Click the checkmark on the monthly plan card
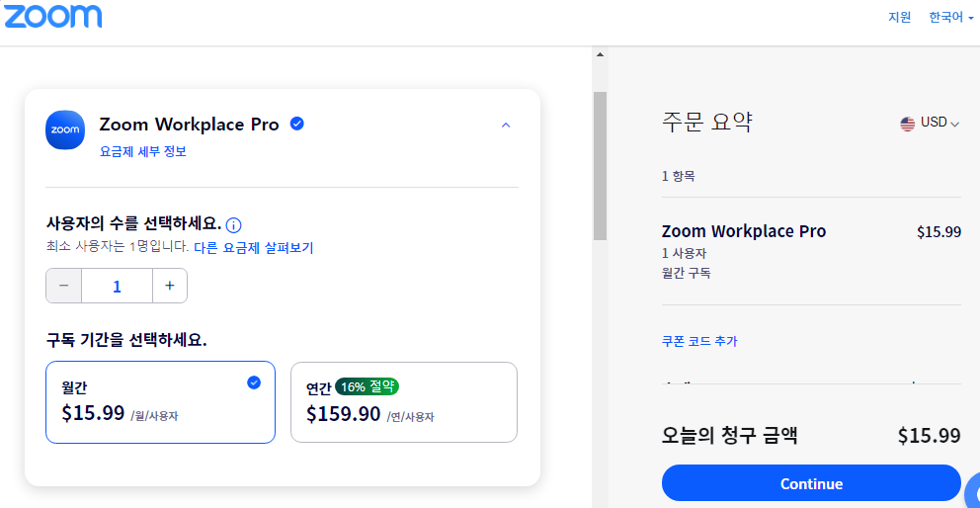Screen dimensions: 980x508 pos(254,381)
